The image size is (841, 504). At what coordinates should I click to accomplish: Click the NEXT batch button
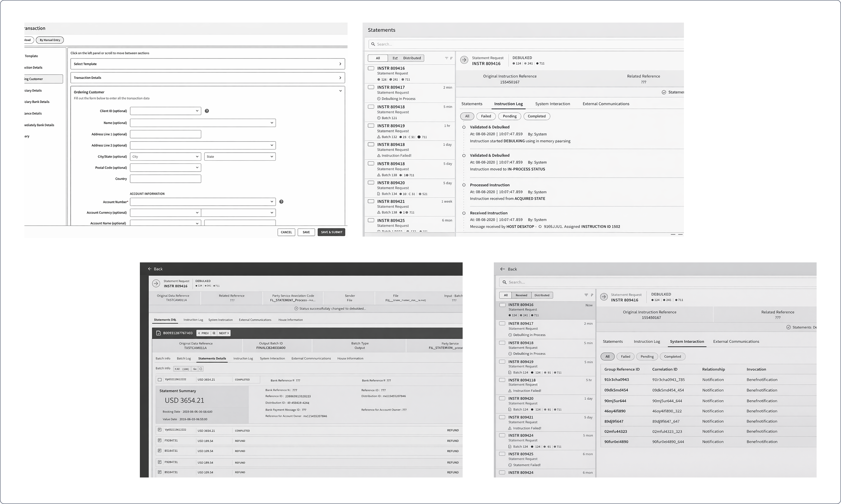(224, 333)
